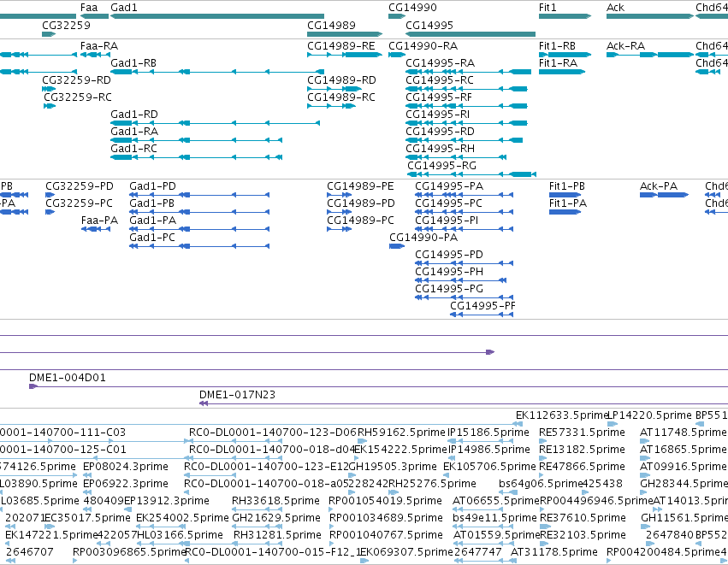Click transcript Fit1-RB

(557, 46)
